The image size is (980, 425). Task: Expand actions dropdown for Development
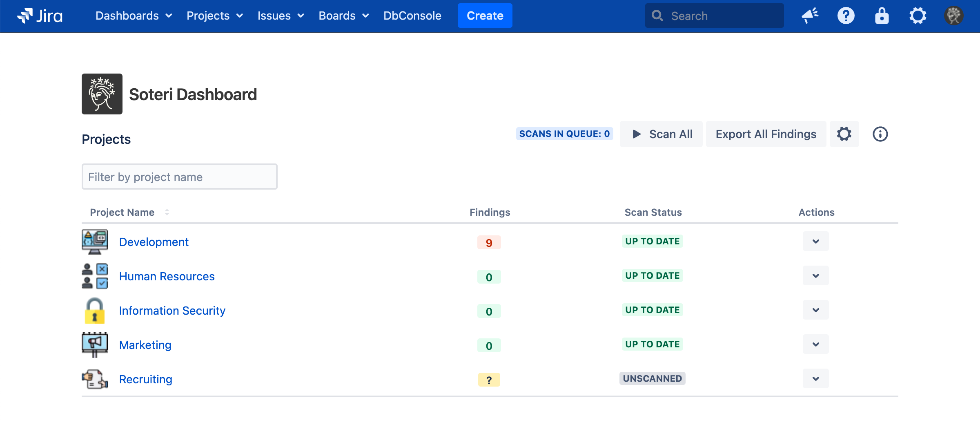pyautogui.click(x=815, y=242)
